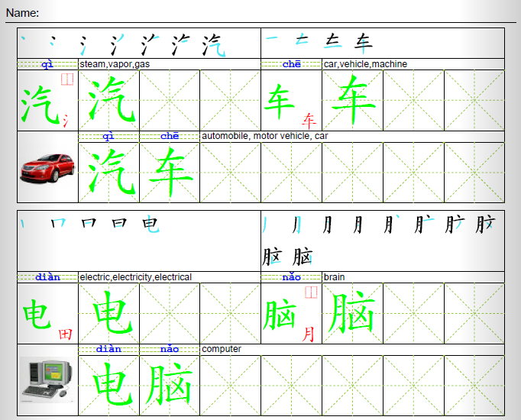This screenshot has height=420, width=521.
Task: Click the third 汽 stroke step 氵
Action: click(83, 46)
